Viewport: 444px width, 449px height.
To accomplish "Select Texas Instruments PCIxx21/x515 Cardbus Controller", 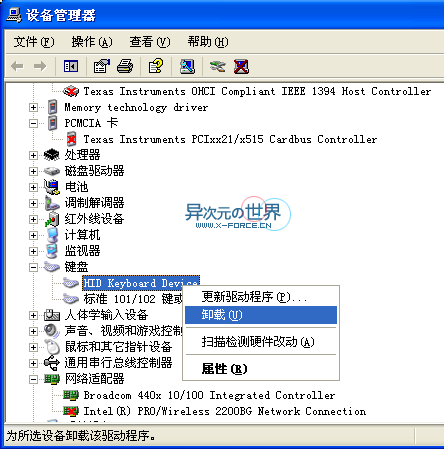I will pyautogui.click(x=230, y=139).
